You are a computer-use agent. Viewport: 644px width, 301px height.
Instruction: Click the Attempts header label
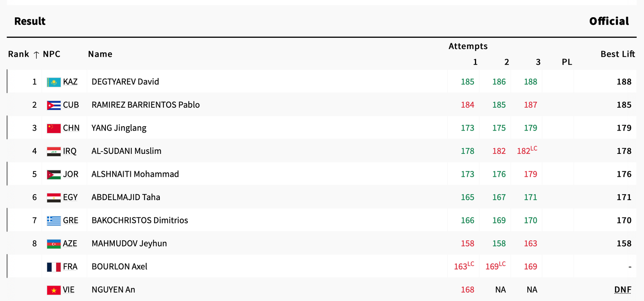pos(468,46)
